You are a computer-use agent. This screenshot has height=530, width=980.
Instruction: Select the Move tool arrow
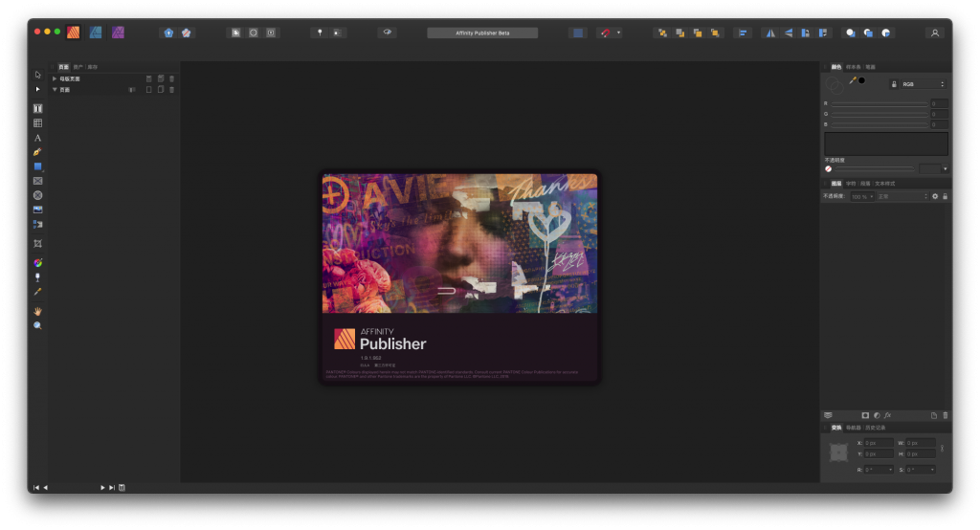pyautogui.click(x=37, y=75)
